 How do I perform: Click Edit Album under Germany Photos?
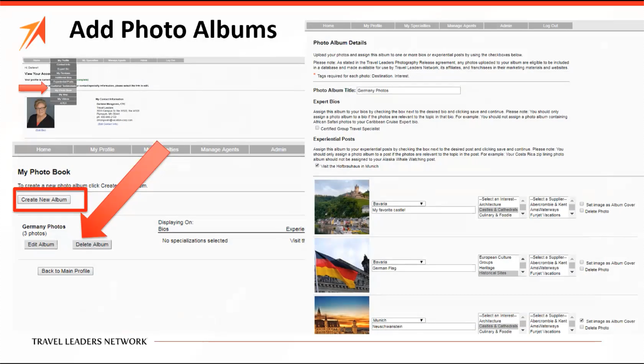(41, 244)
